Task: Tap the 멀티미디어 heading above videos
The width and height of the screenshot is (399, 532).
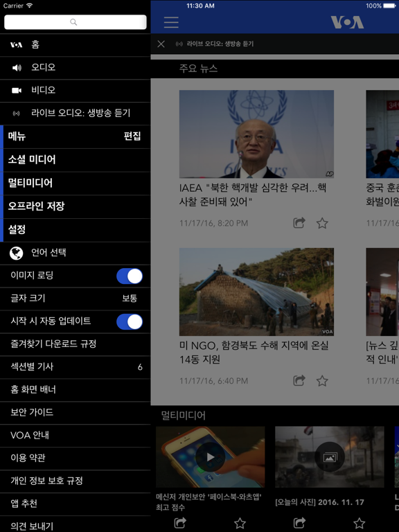Action: coord(183,416)
